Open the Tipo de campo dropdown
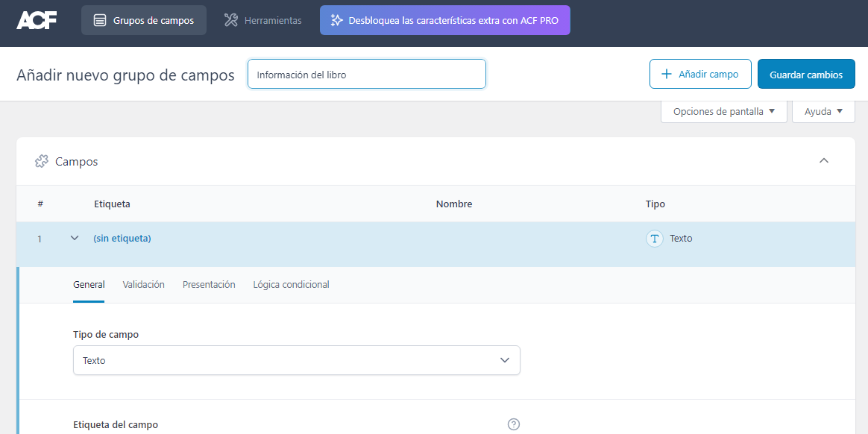 point(297,360)
